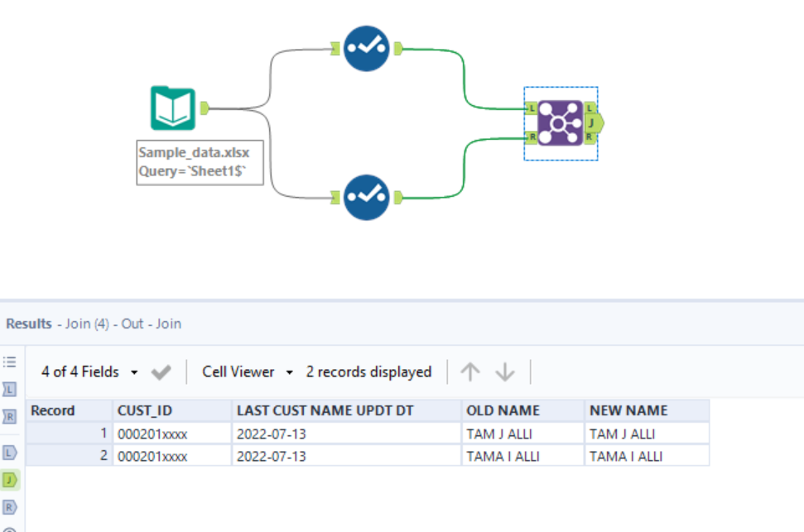Select the purple Join tool node
The image size is (804, 532).
(x=559, y=122)
